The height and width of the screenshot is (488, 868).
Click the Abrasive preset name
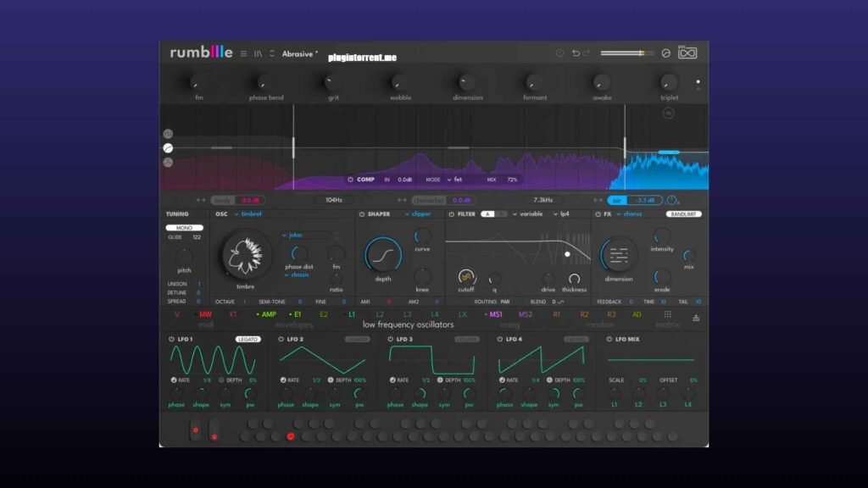tap(298, 53)
